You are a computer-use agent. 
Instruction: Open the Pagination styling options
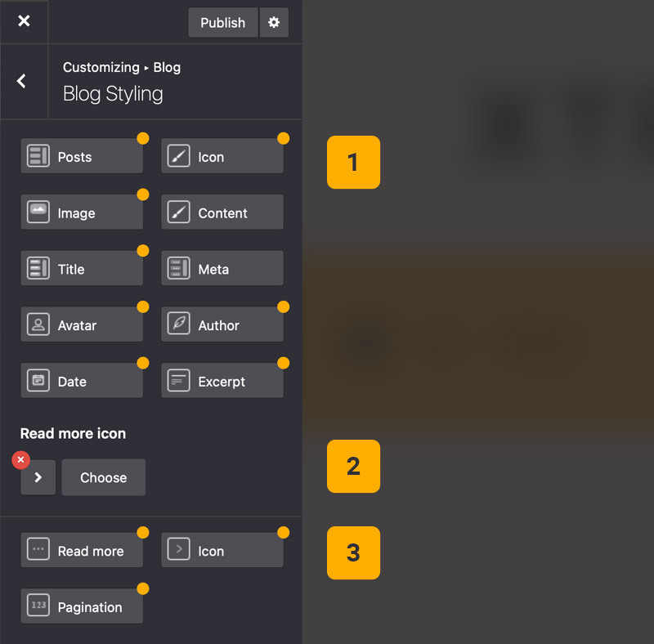point(82,607)
